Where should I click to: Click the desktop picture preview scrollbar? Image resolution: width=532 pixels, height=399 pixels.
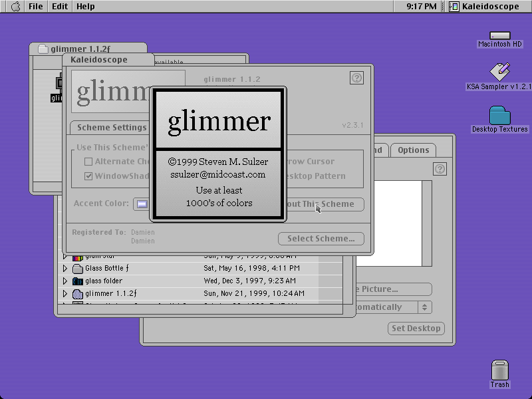427,223
